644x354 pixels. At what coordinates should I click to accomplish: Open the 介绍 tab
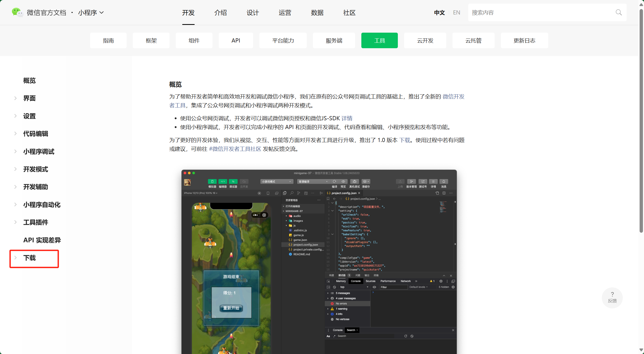(x=220, y=12)
